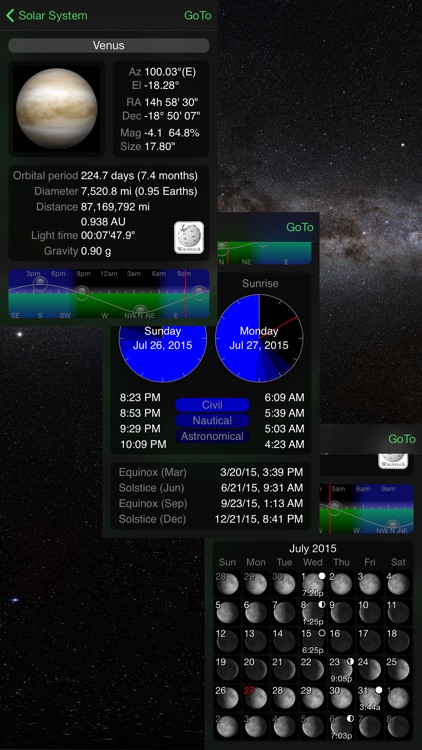Screen dimensions: 422x750
Task: Select the moon cell for day 9
Action: click(x=341, y=612)
